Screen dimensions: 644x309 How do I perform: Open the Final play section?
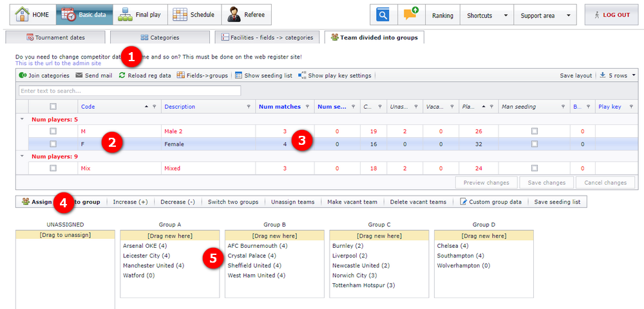point(140,15)
